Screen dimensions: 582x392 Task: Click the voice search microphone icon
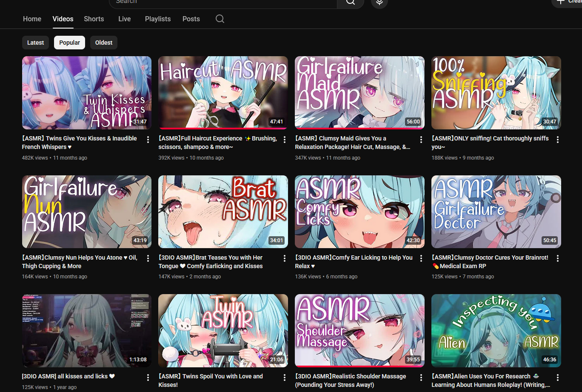(x=379, y=3)
